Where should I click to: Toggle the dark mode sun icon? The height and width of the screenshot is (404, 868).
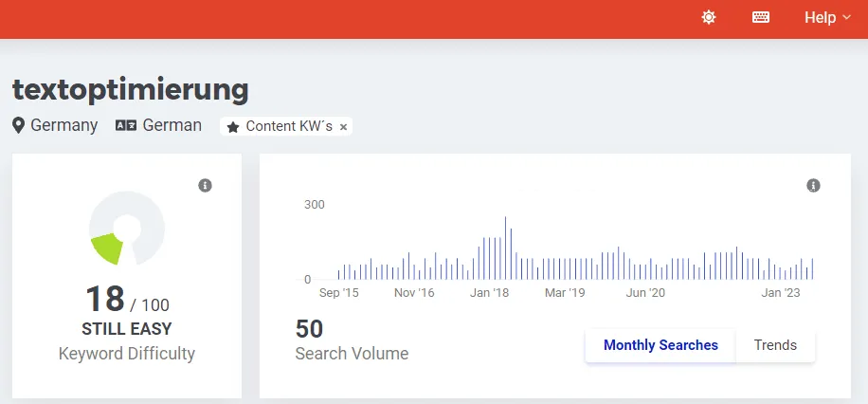(709, 18)
